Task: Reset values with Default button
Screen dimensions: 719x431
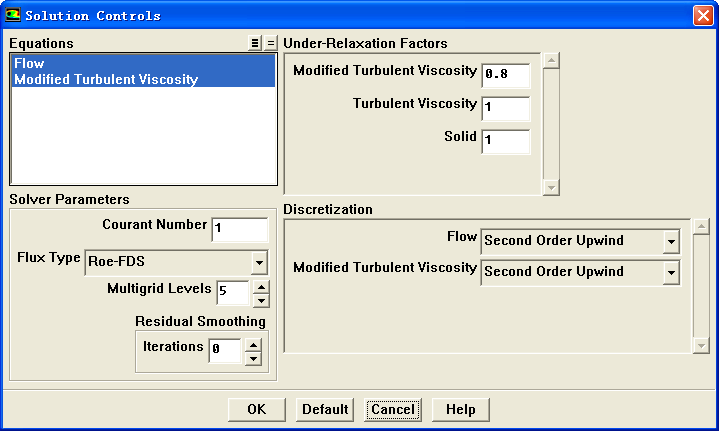Action: [x=325, y=409]
